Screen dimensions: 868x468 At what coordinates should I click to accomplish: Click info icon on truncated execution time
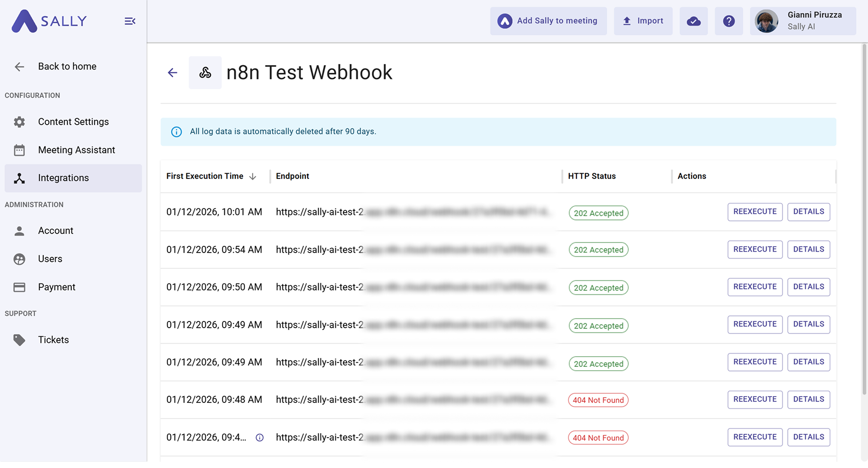[x=260, y=438]
